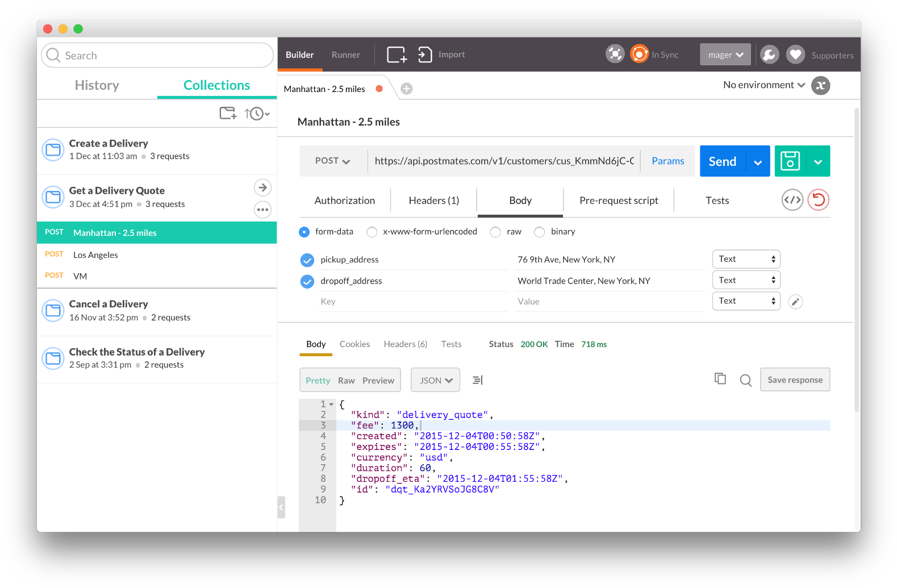897x588 pixels.
Task: Switch response view to Raw
Action: click(x=347, y=381)
